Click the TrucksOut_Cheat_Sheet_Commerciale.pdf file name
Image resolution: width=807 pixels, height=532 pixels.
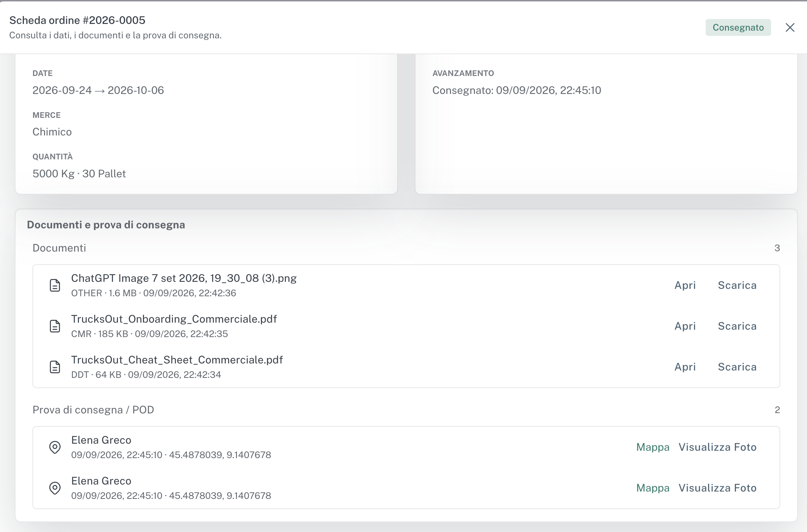click(x=177, y=360)
